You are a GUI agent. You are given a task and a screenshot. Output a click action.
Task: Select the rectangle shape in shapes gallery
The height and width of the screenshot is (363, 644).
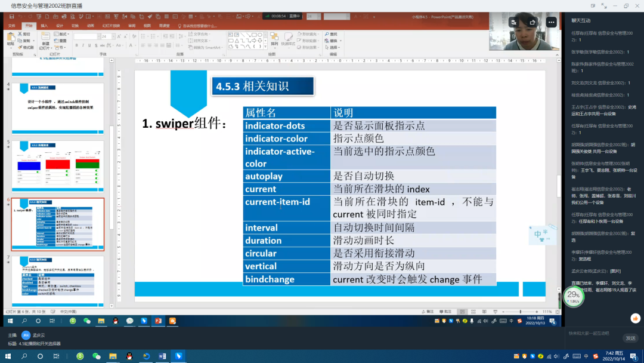(254, 35)
